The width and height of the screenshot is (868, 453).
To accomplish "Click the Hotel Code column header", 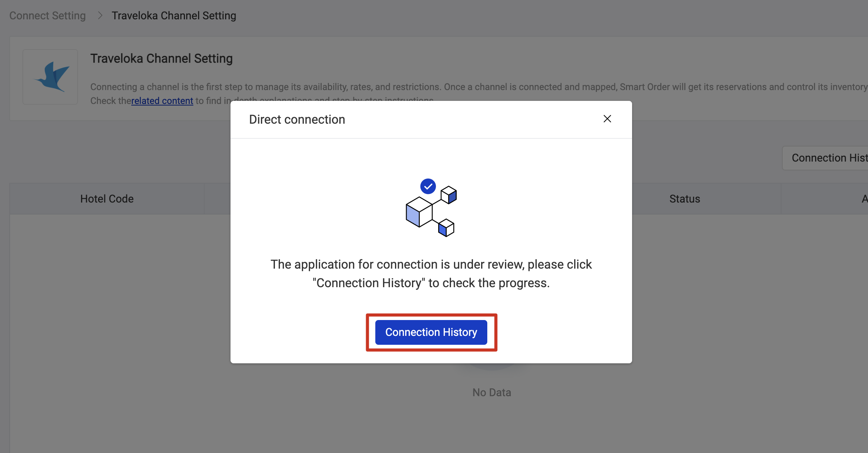I will (x=107, y=198).
